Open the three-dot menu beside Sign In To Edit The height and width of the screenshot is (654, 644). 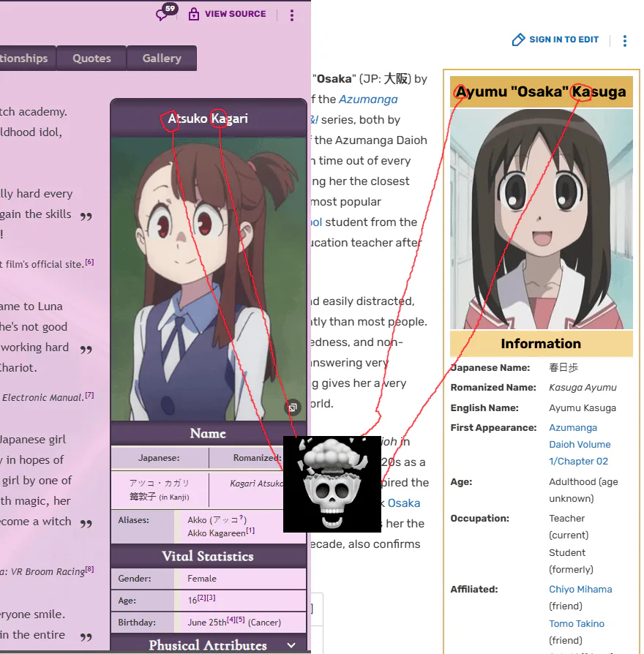tap(625, 41)
